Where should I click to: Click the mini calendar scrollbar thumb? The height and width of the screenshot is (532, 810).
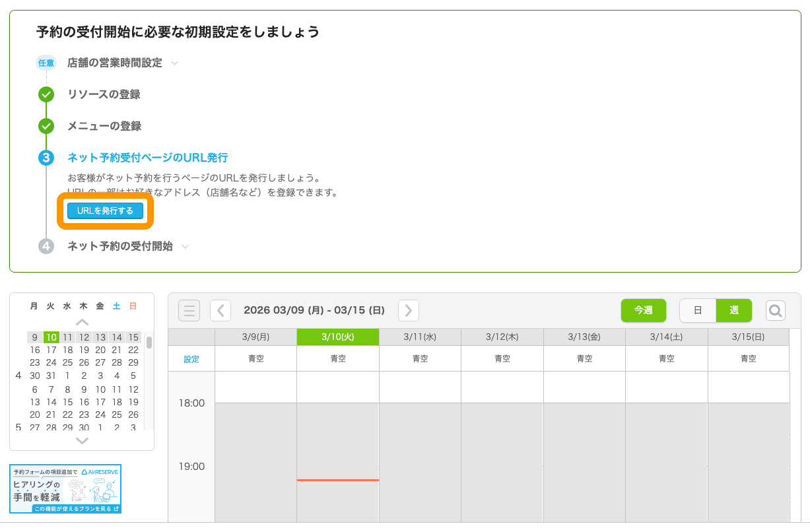[x=149, y=343]
